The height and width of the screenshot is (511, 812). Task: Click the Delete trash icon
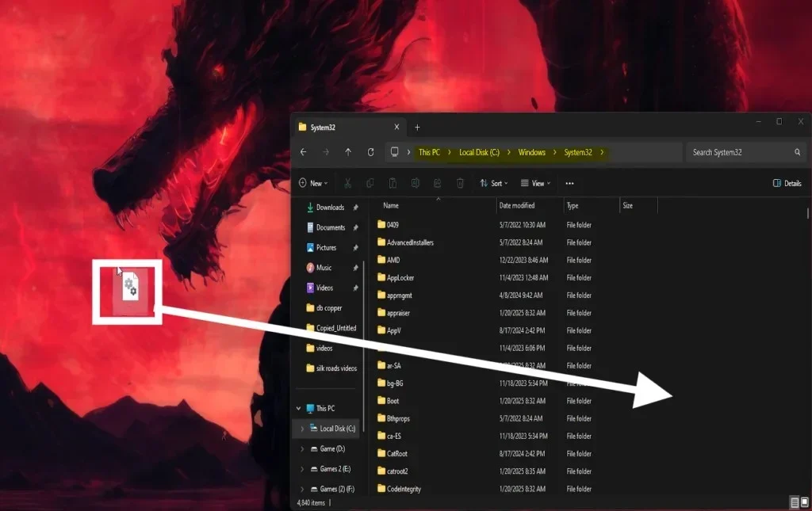460,183
